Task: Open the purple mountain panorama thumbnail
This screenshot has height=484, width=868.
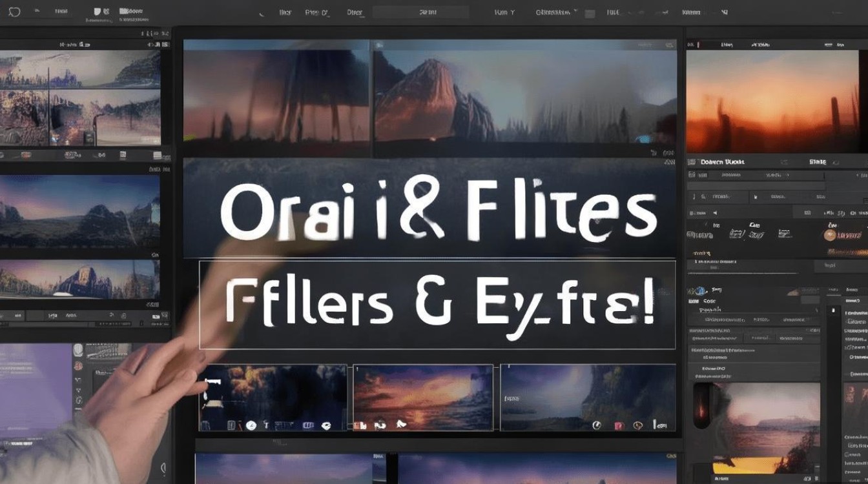Action: point(80,211)
